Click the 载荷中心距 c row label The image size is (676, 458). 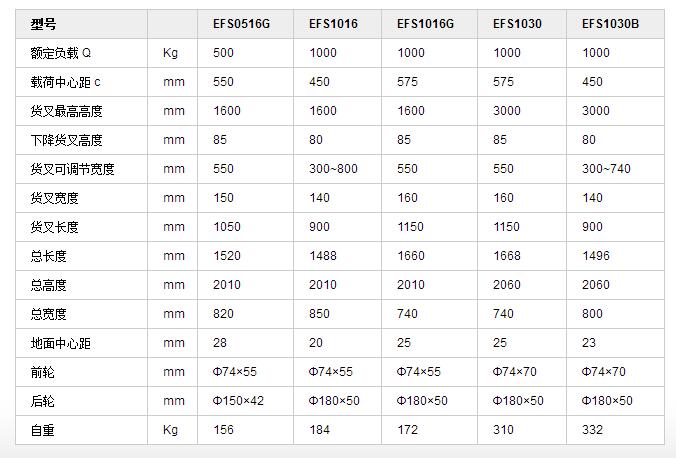[66, 82]
